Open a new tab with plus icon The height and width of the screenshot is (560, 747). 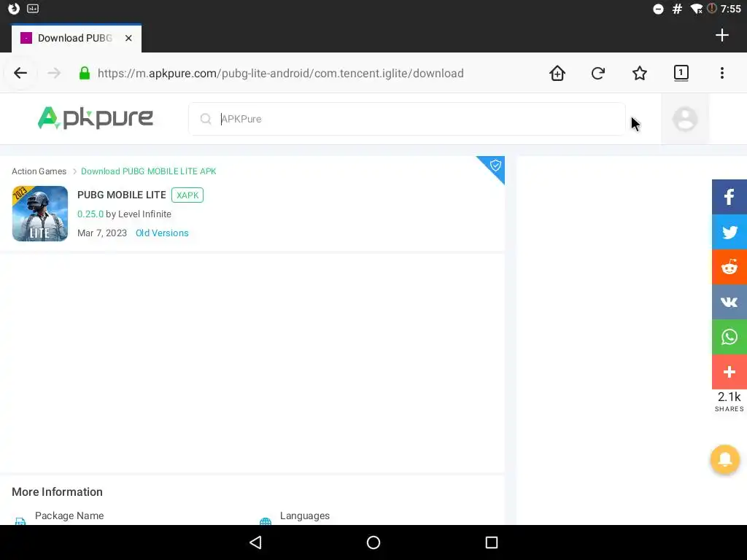(721, 35)
